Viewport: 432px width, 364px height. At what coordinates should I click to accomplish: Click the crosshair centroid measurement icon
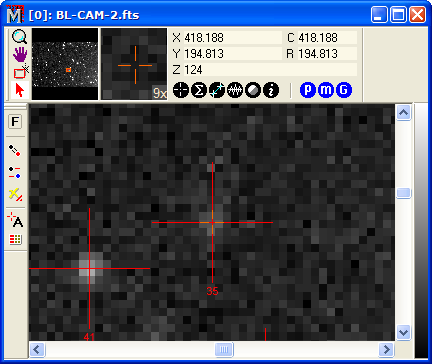[x=181, y=90]
